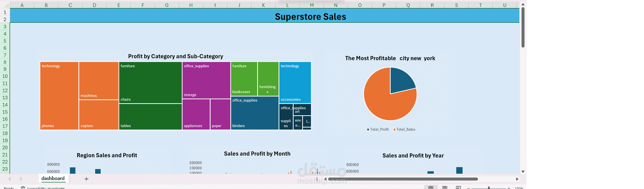Click the machines tile in the treemap
Viewport: 644px width, 189px height.
[99, 81]
